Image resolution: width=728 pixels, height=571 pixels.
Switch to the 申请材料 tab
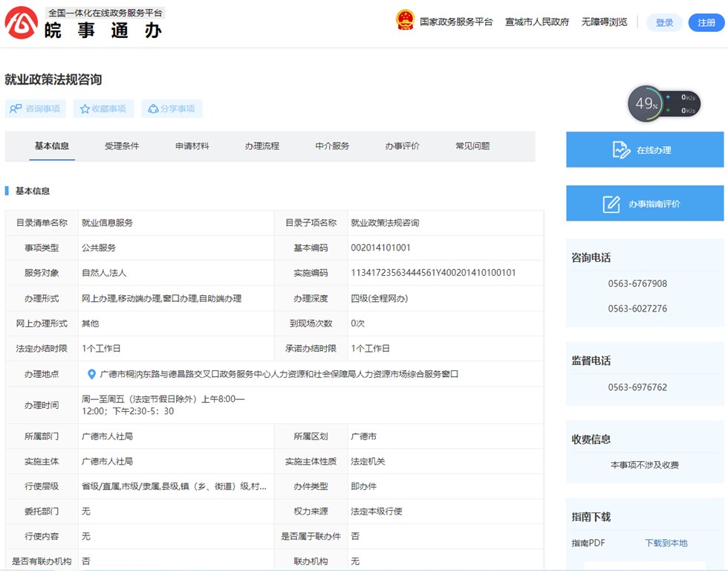192,146
